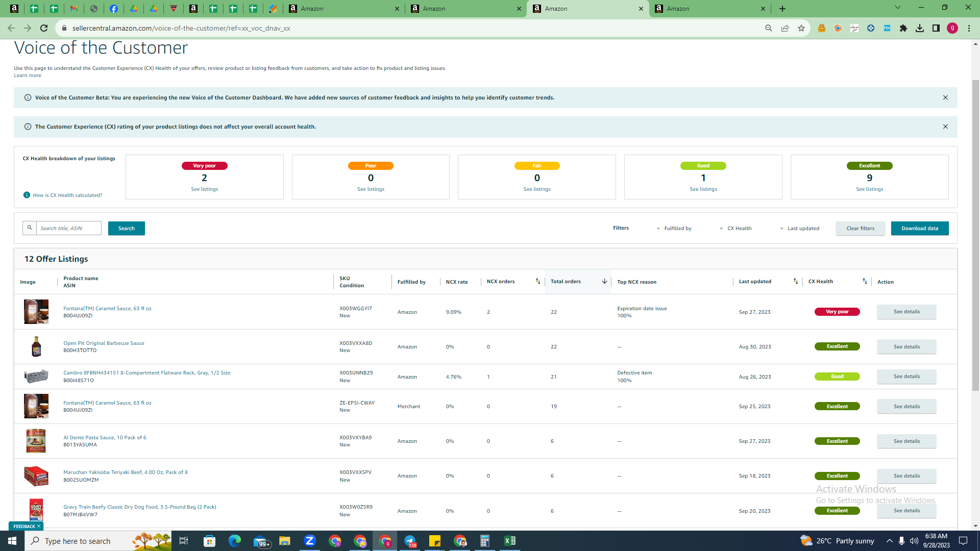The height and width of the screenshot is (551, 980).
Task: See details for Open Pit Barbecue Sauce
Action: 906,346
